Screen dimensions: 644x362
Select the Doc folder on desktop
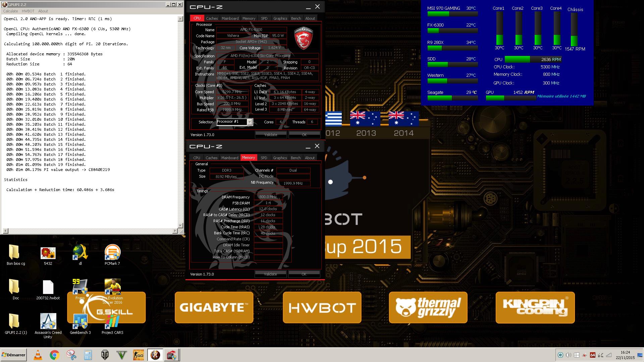pyautogui.click(x=16, y=289)
